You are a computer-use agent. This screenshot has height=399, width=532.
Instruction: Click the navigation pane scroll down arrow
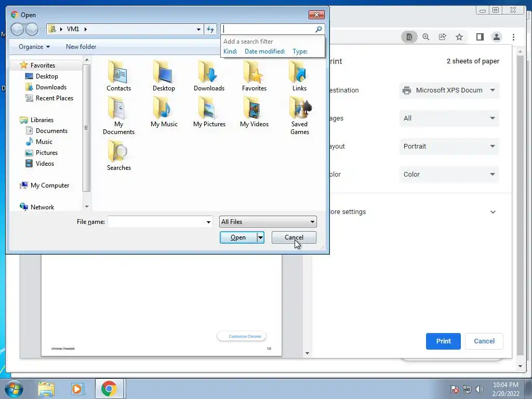(87, 207)
